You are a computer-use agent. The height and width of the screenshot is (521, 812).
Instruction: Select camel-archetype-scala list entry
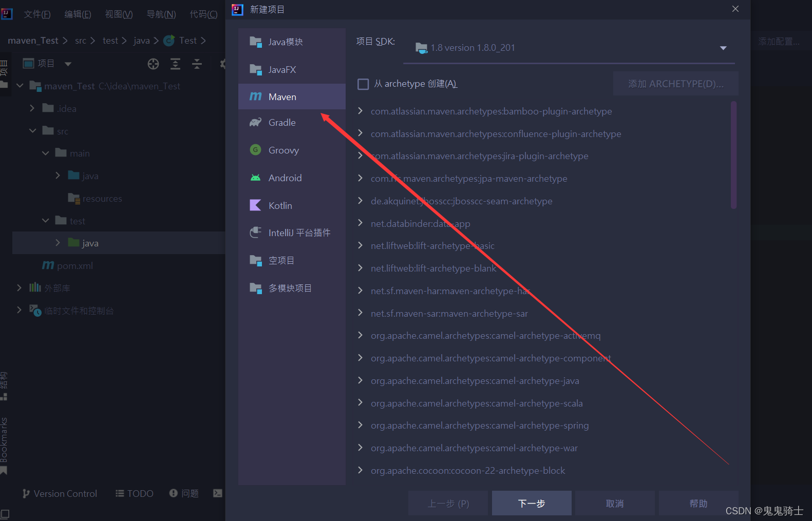click(477, 403)
